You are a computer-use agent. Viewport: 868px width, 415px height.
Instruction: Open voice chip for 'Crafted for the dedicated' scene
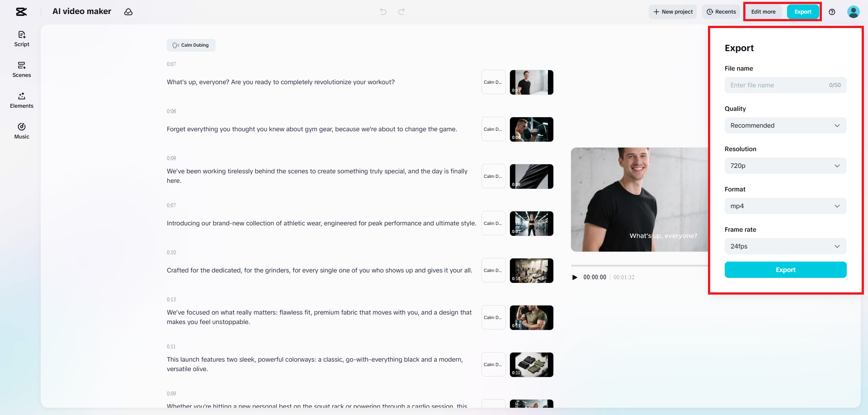[493, 271]
